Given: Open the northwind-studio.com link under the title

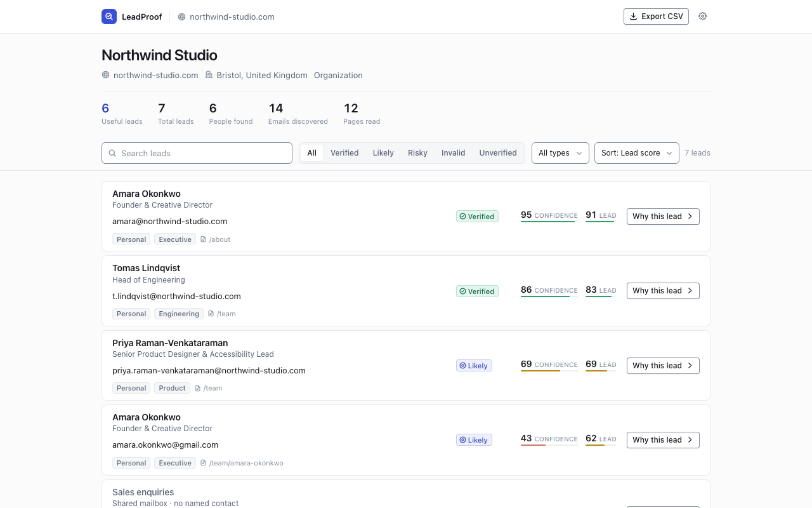Looking at the screenshot, I should [x=155, y=75].
